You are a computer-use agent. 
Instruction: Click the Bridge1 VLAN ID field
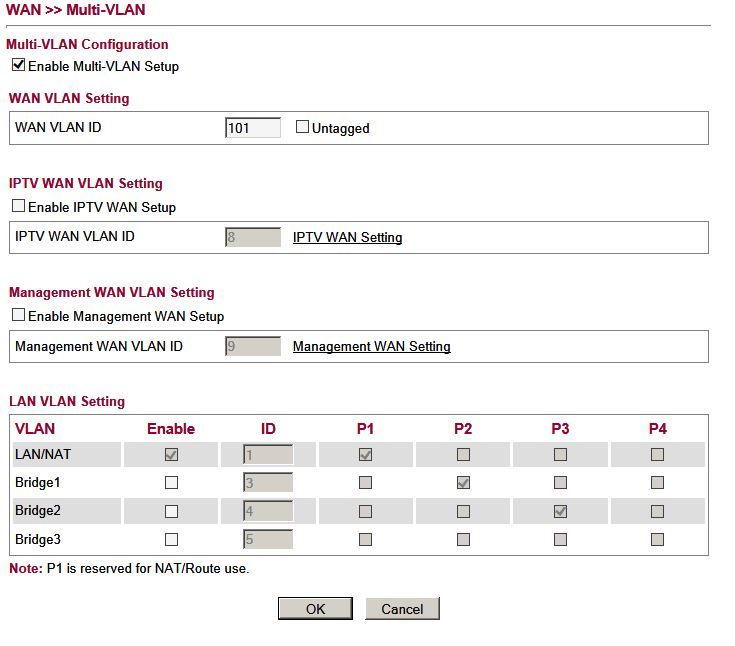(x=267, y=483)
